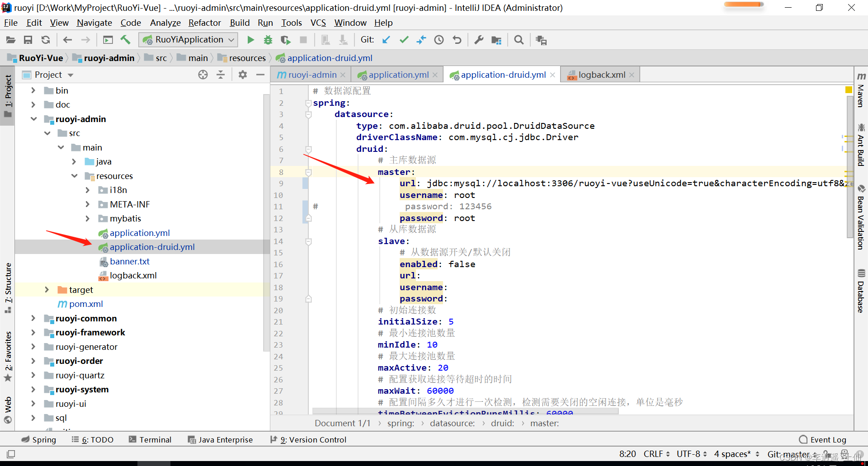Image resolution: width=868 pixels, height=466 pixels.
Task: Open the RuoYiApplication run configuration dropdown
Action: pyautogui.click(x=189, y=40)
